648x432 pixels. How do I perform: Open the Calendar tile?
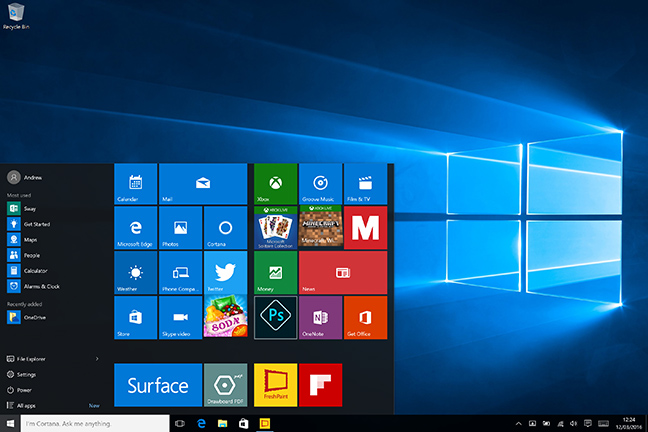(136, 184)
